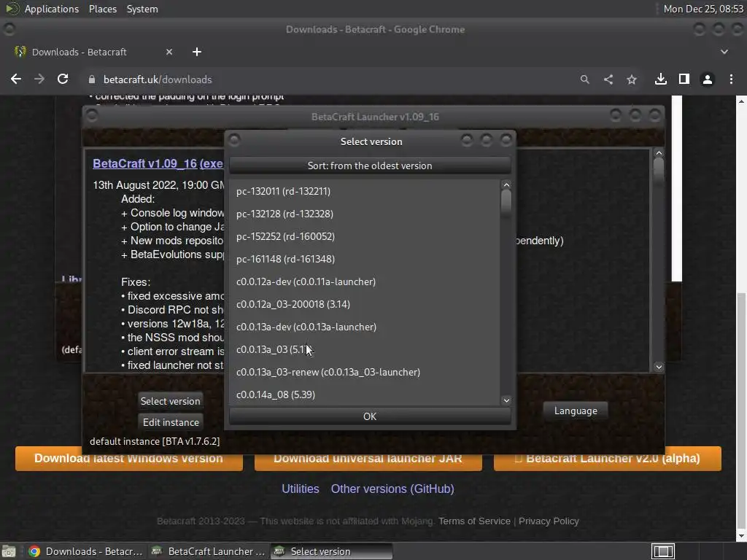Open Chrome downloads tray icon
The image size is (747, 560).
(661, 79)
